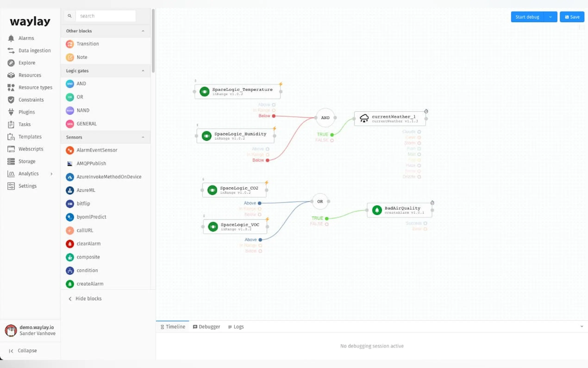
Task: Open Plugins via the plug icon
Action: coord(11,112)
